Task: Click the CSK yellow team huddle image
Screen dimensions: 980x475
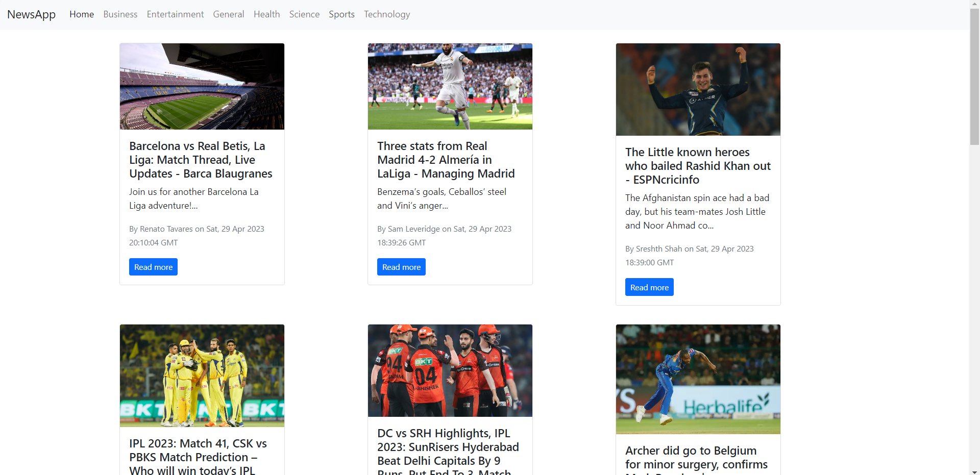Action: (202, 376)
